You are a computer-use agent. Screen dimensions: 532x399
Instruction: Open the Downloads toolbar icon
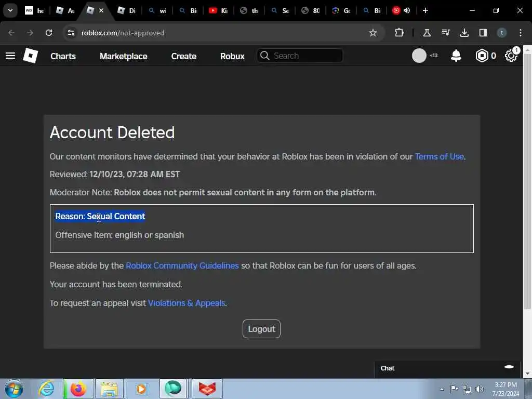click(x=464, y=33)
